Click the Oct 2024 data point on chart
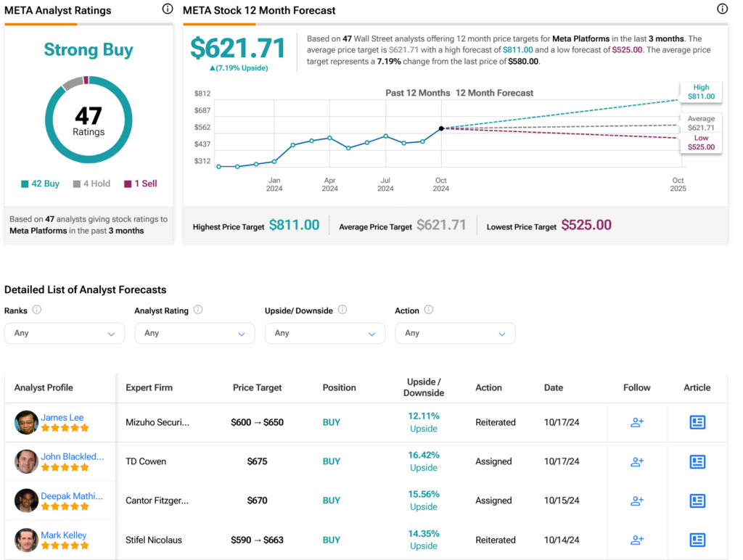The height and width of the screenshot is (560, 743). coord(441,128)
